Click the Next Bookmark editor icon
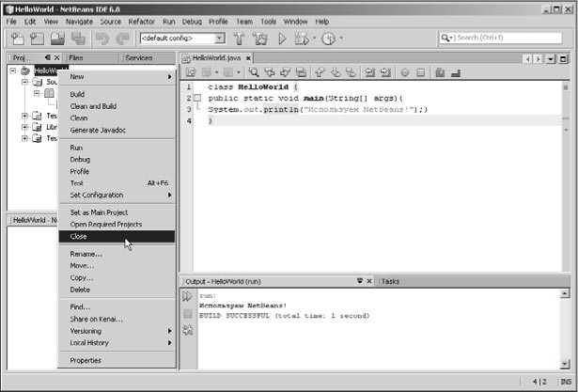 (x=336, y=72)
